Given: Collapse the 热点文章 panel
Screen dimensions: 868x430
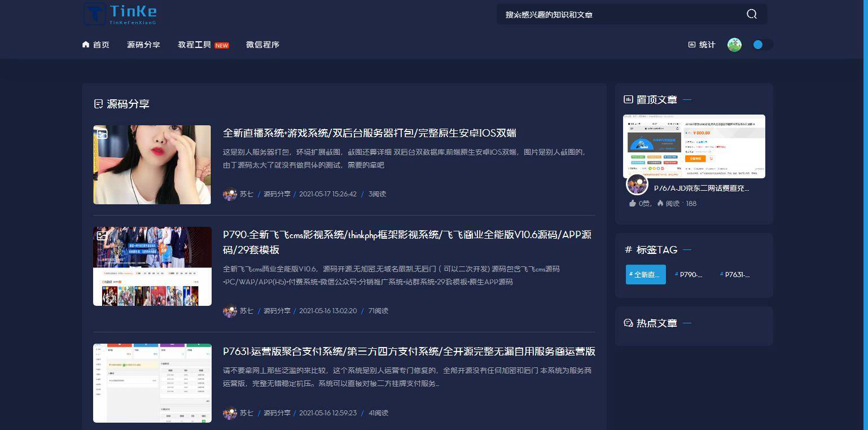Looking at the screenshot, I should point(687,323).
